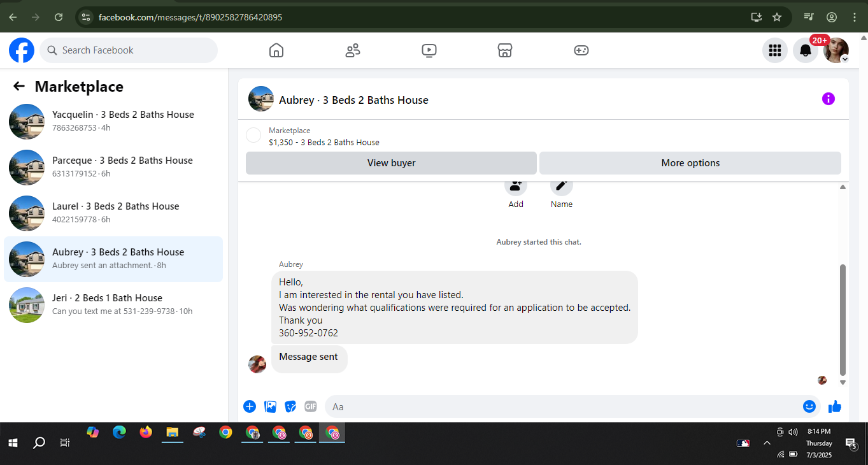Open the Action Center notifications icon
Screen dimensions: 868x465
point(851,443)
